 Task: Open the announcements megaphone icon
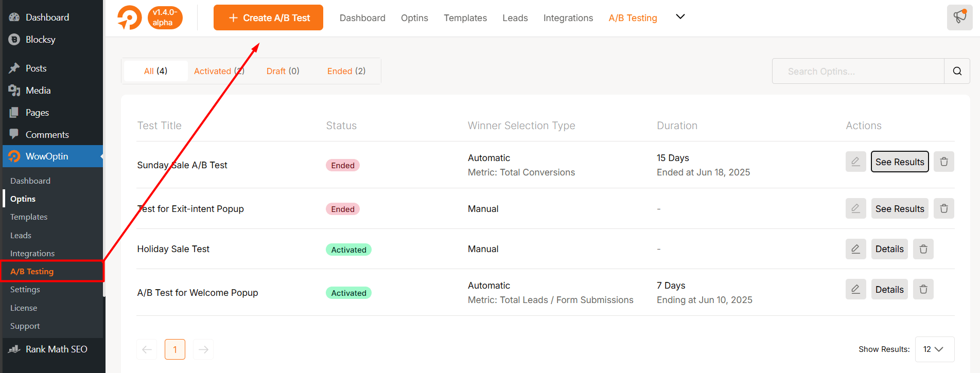[959, 17]
